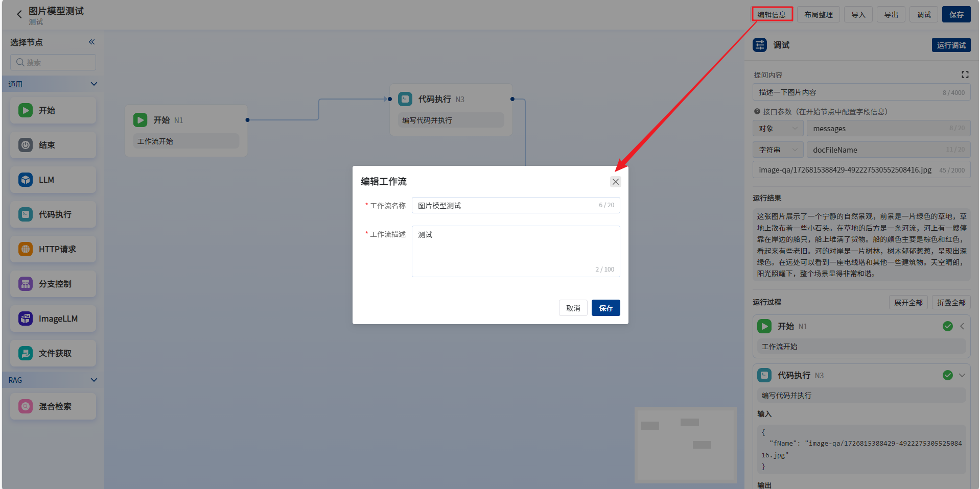Open the 对象 type dropdown
This screenshot has height=489, width=980.
(778, 129)
